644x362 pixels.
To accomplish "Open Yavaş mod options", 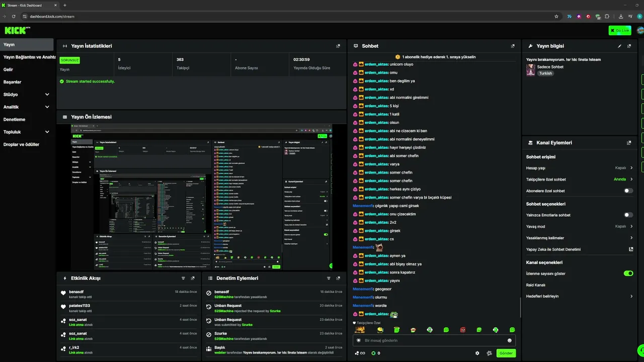I will [x=580, y=226].
